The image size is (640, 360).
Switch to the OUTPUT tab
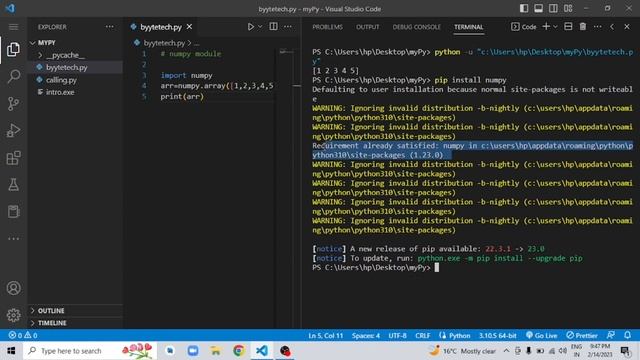pos(367,27)
